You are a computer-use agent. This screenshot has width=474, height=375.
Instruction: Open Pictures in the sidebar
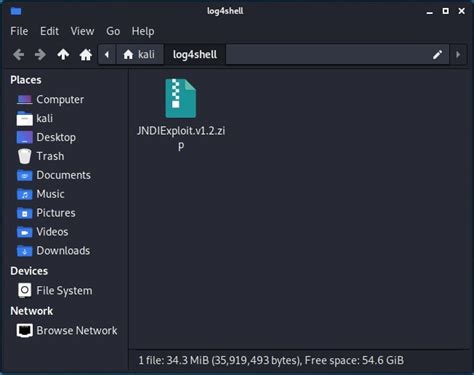(x=46, y=213)
